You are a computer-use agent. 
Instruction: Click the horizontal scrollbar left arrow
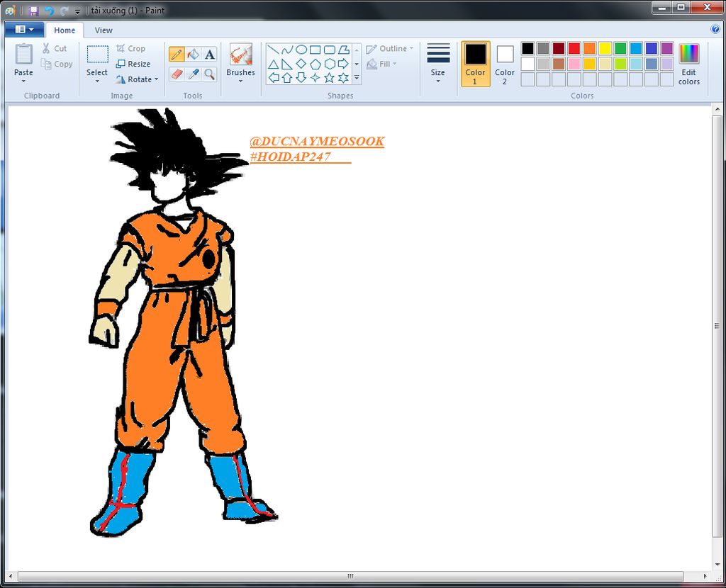[11, 577]
